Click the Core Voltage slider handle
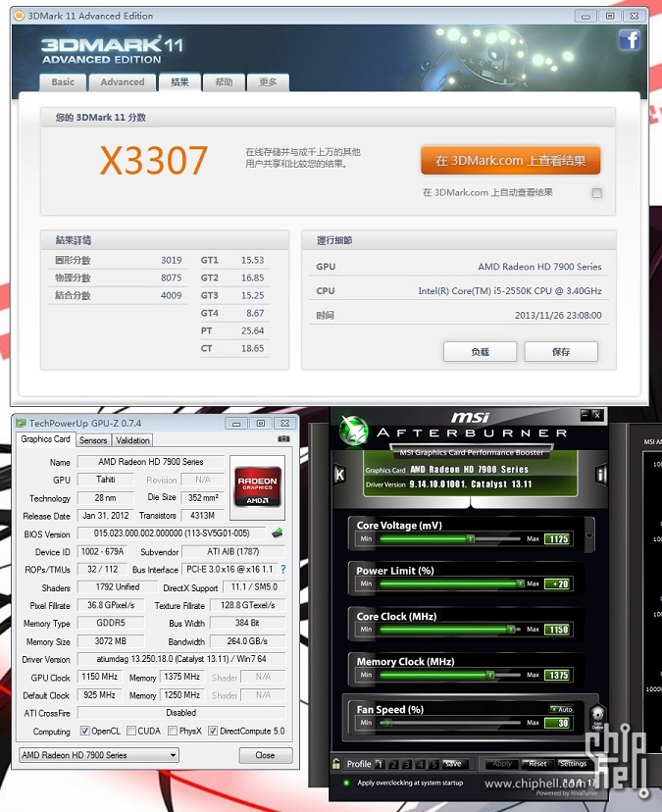The image size is (662, 812). tap(471, 539)
